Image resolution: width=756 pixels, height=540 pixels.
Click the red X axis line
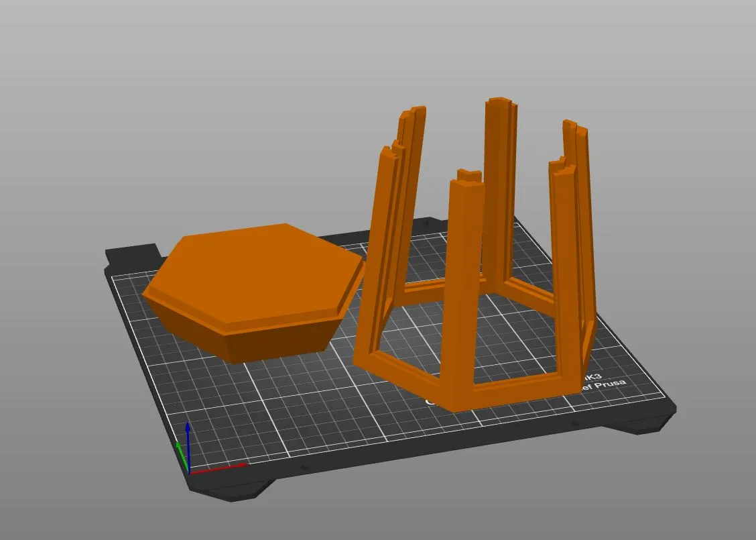(218, 468)
